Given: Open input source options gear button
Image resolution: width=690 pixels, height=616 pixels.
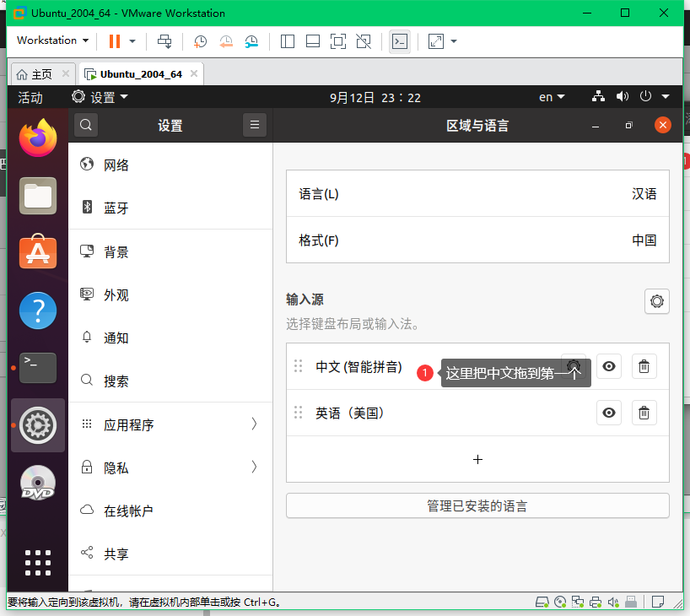Looking at the screenshot, I should (x=656, y=301).
